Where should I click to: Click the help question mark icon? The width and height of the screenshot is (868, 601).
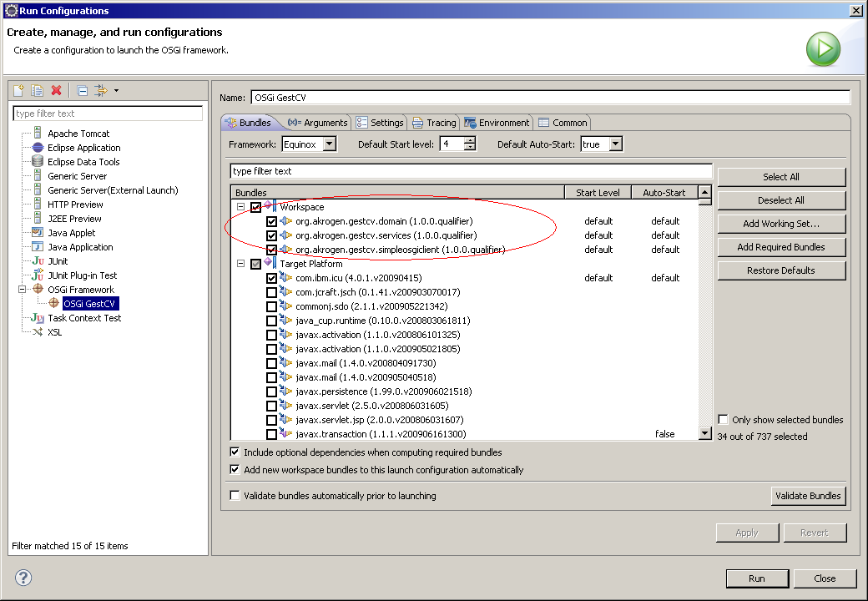coord(23,578)
